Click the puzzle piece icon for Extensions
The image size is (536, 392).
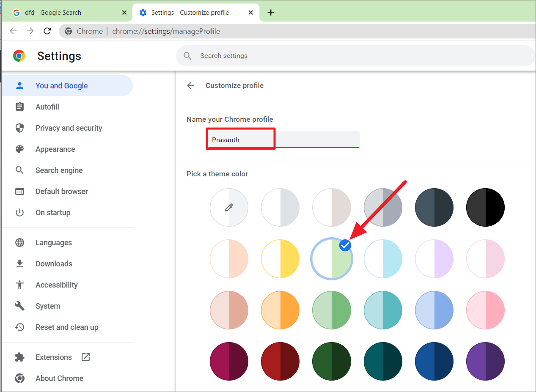(x=19, y=357)
